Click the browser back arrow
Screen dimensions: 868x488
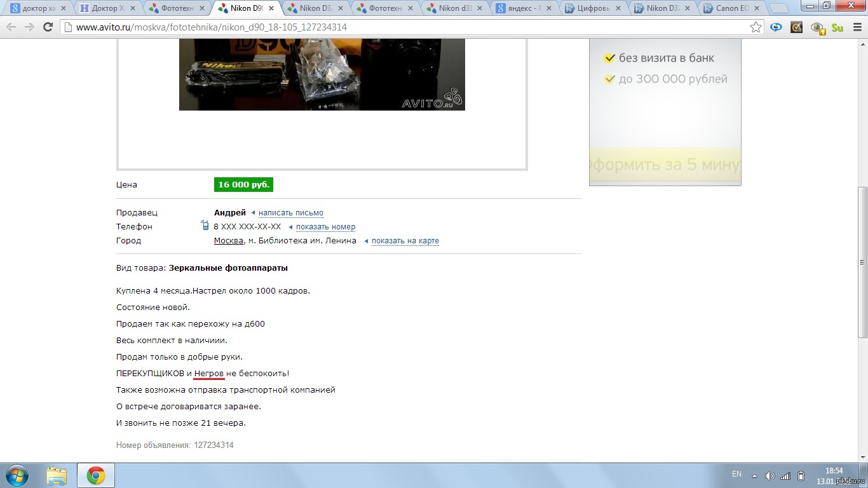(11, 27)
